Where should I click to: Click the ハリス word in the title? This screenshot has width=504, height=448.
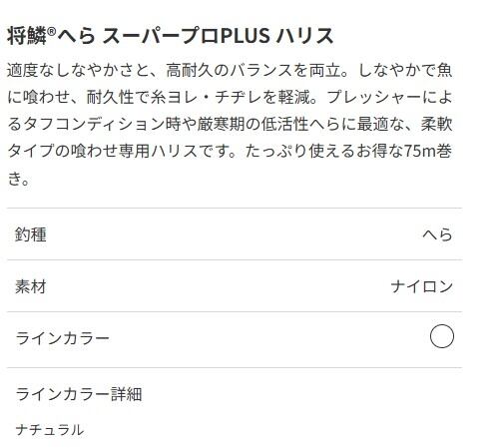point(304,36)
